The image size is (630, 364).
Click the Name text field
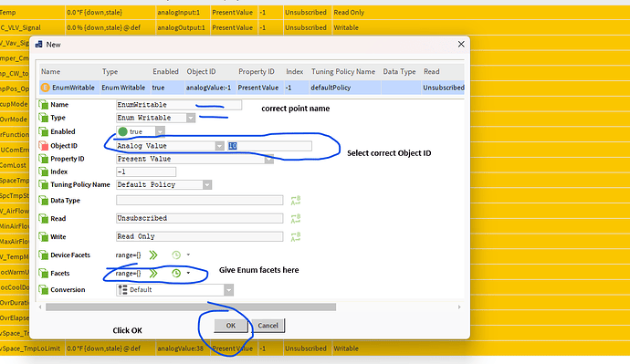pos(179,105)
